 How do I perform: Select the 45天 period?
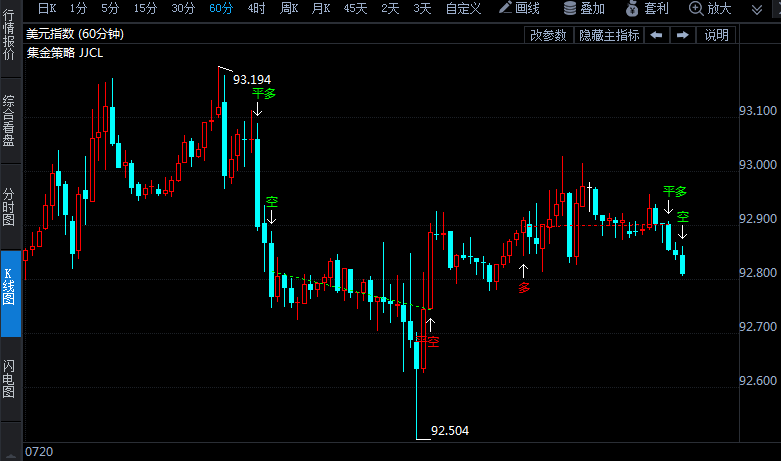[x=355, y=8]
